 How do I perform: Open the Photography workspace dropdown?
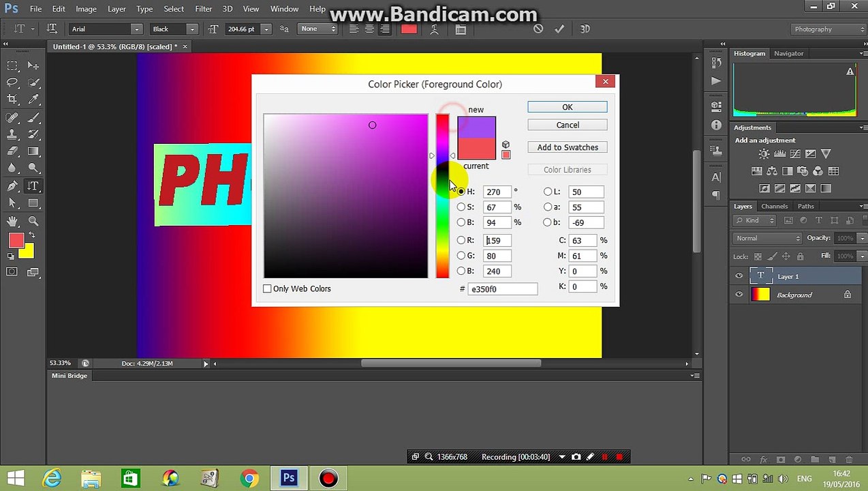click(829, 29)
